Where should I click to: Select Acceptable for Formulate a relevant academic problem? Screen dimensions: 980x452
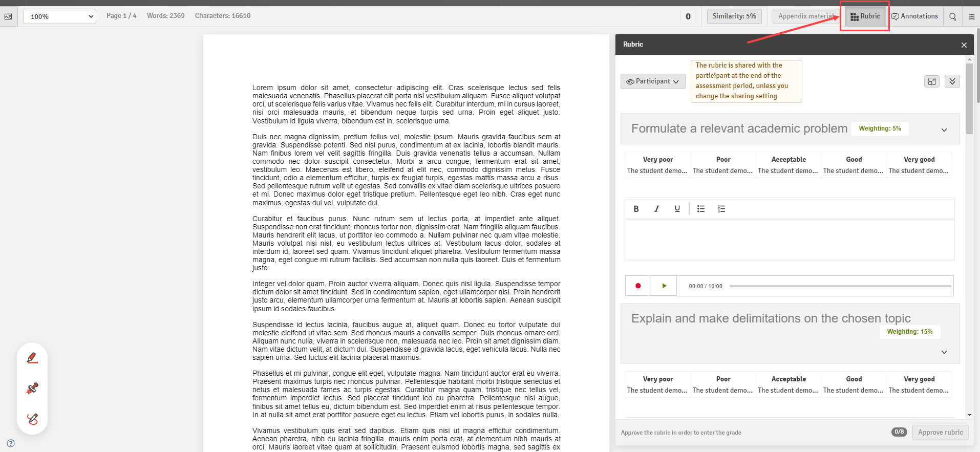pos(789,165)
